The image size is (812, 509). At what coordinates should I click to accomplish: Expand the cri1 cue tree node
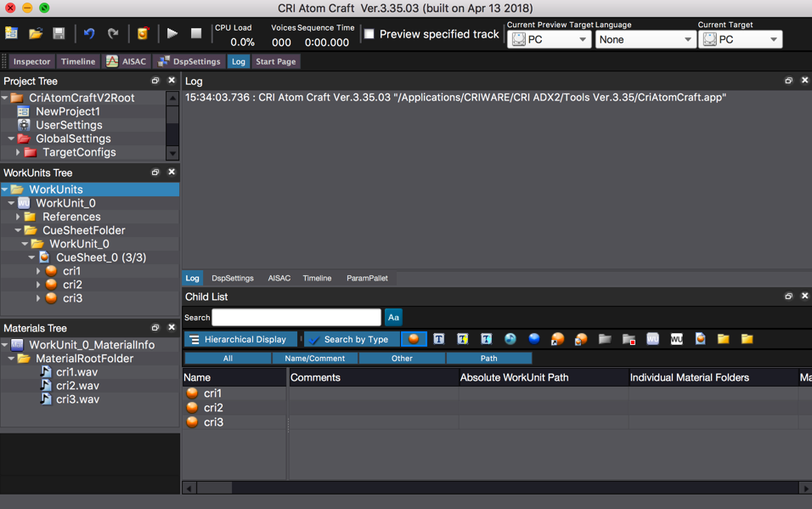[x=38, y=271]
